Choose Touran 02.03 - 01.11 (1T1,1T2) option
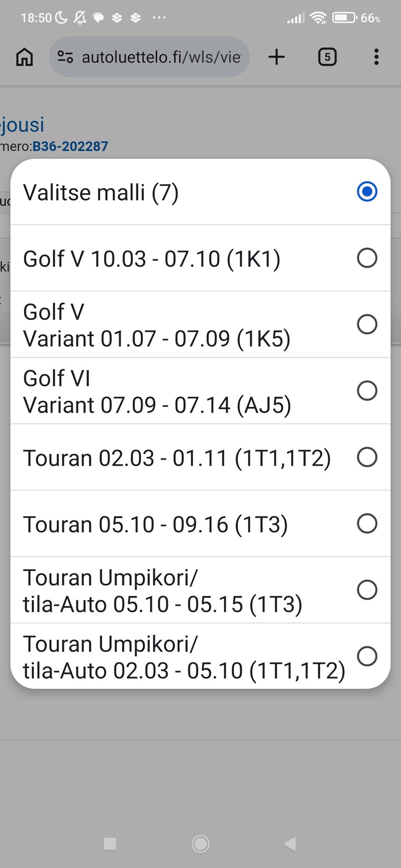401x868 pixels. point(200,457)
